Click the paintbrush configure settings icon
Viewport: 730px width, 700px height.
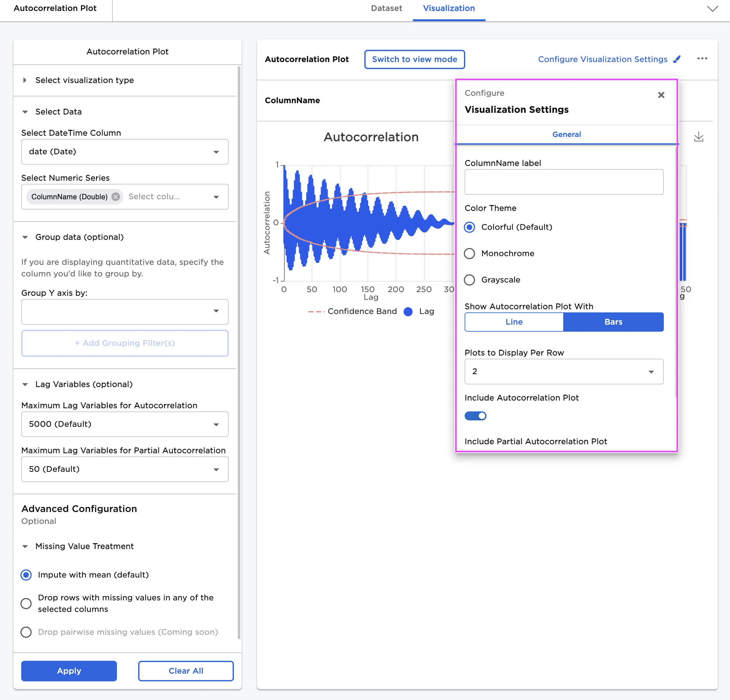point(677,59)
